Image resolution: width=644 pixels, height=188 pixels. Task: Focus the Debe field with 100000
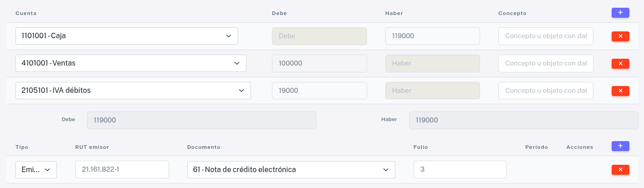coord(319,63)
